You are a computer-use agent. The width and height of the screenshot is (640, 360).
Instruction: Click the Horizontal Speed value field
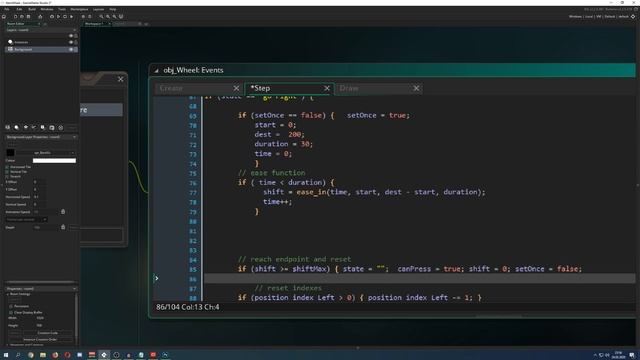[x=40, y=197]
